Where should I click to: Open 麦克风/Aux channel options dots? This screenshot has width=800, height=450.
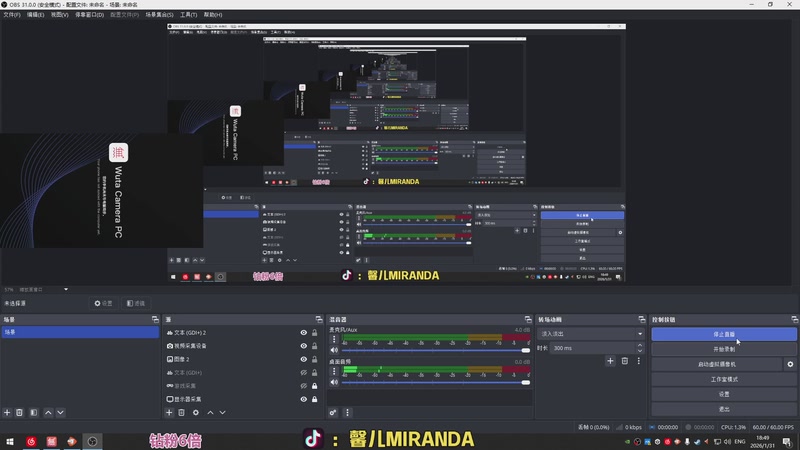(334, 339)
